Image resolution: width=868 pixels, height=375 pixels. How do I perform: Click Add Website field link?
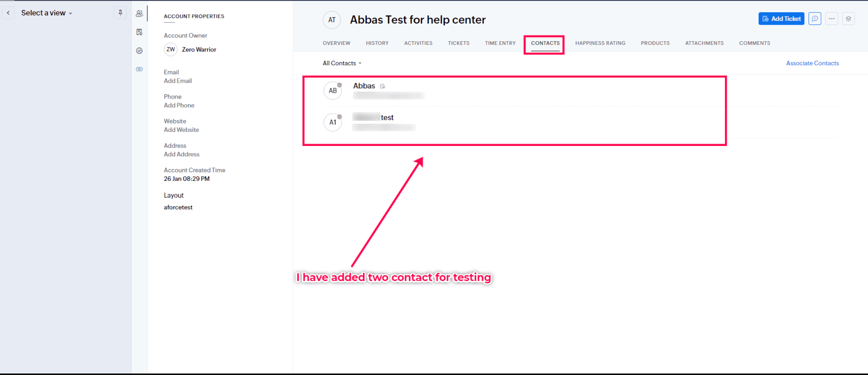tap(181, 130)
